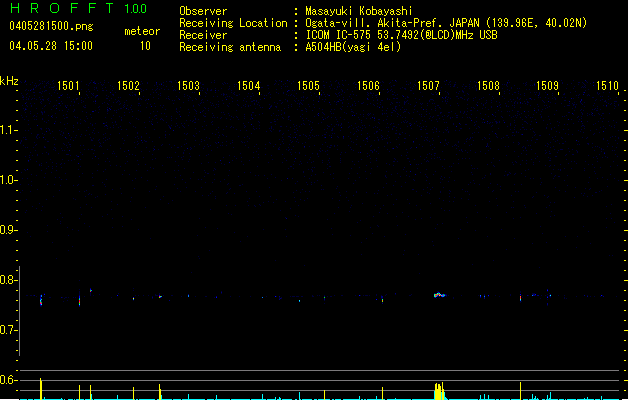
Task: Click the Receiver label
Action: coord(203,35)
